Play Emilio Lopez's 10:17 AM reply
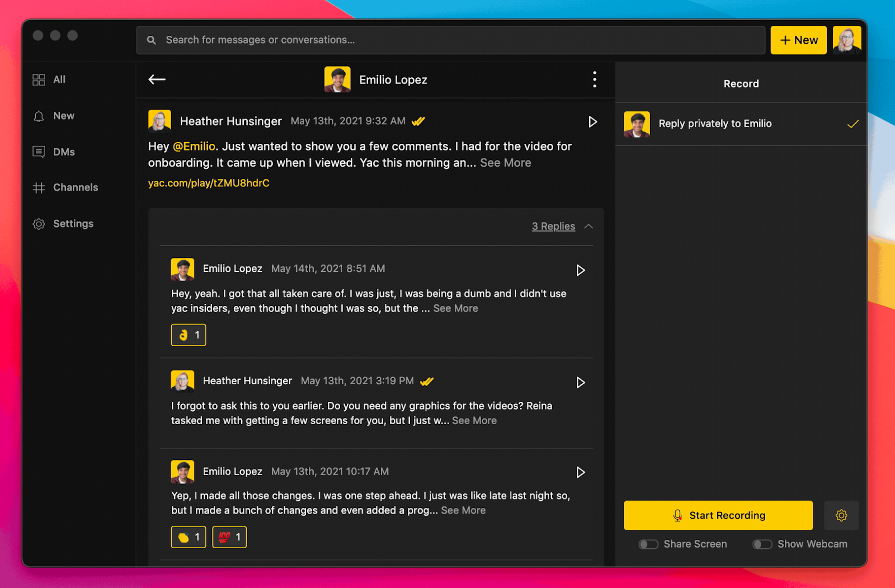 point(581,472)
